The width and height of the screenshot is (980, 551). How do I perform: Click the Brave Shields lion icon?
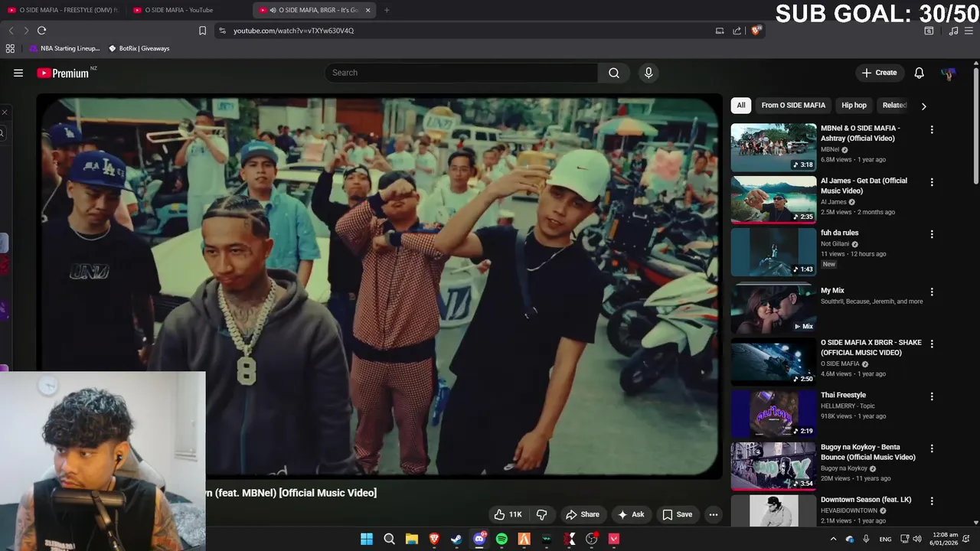[756, 31]
